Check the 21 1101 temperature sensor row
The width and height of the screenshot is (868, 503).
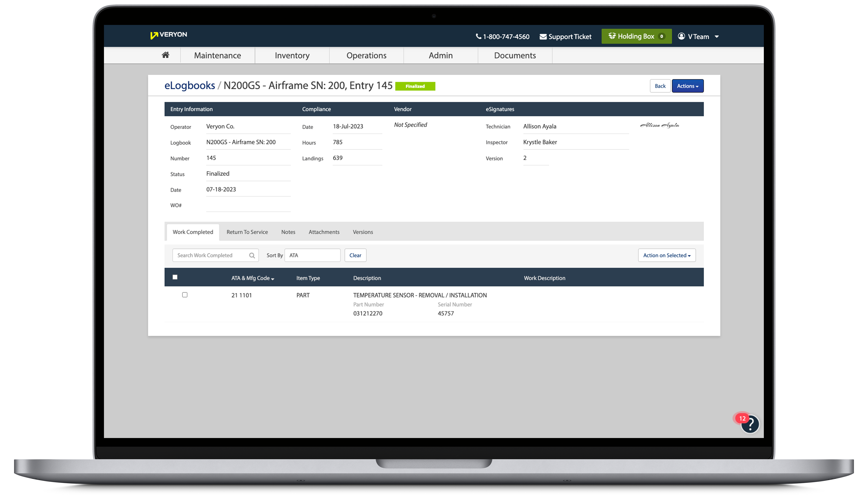[185, 295]
